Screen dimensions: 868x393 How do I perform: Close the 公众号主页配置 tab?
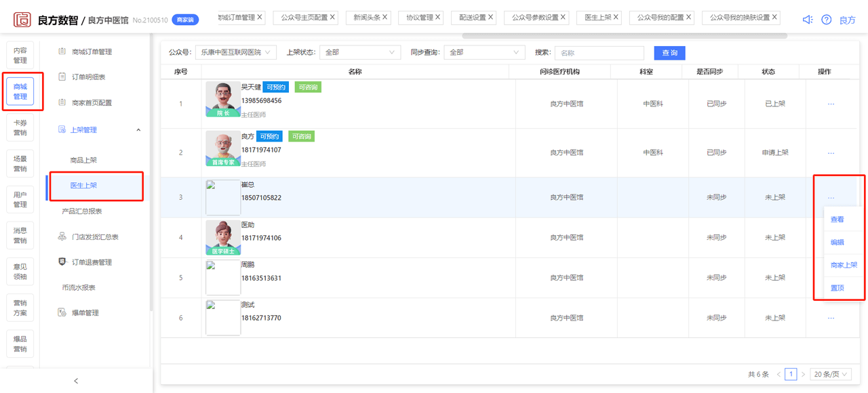pos(333,17)
